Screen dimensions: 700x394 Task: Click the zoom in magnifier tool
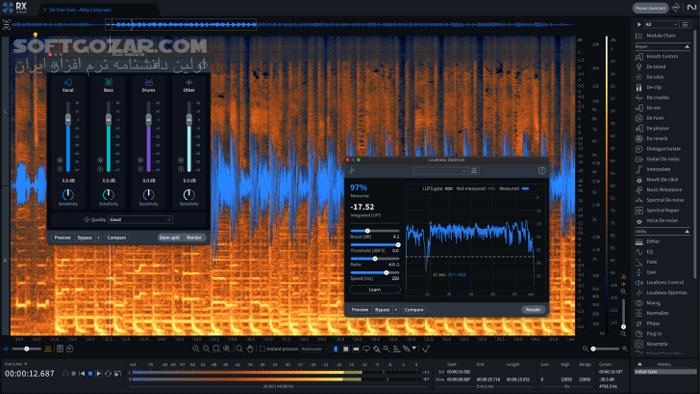[x=196, y=349]
